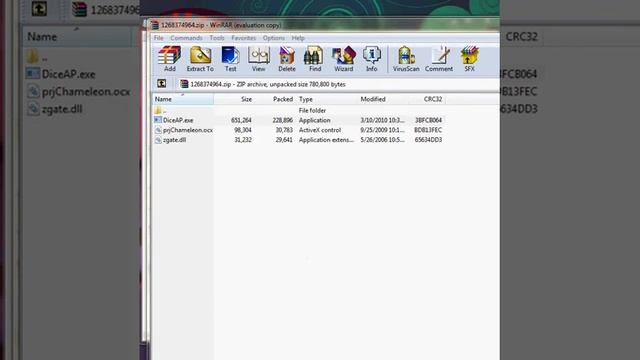Image resolution: width=640 pixels, height=360 pixels.
Task: Click CRC32 value 65634DD3
Action: pos(428,140)
